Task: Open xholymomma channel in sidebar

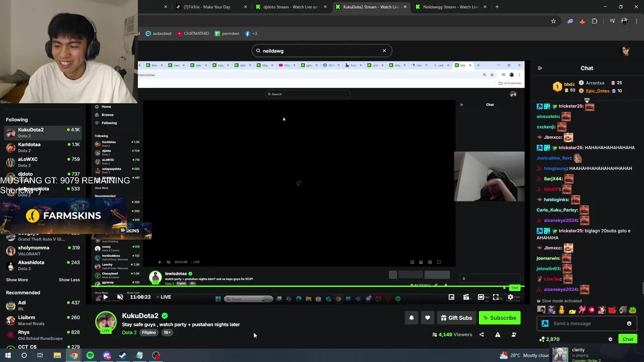Action: (43, 251)
